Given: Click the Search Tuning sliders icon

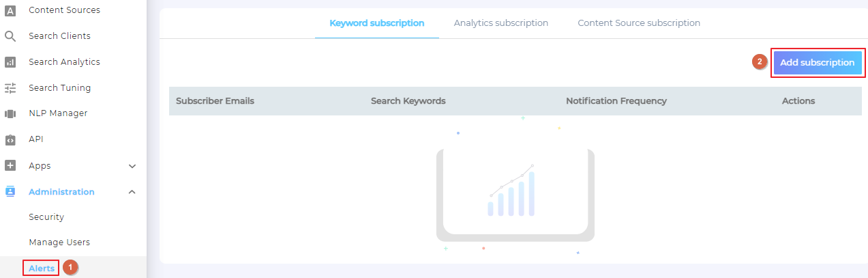Looking at the screenshot, I should (x=10, y=88).
